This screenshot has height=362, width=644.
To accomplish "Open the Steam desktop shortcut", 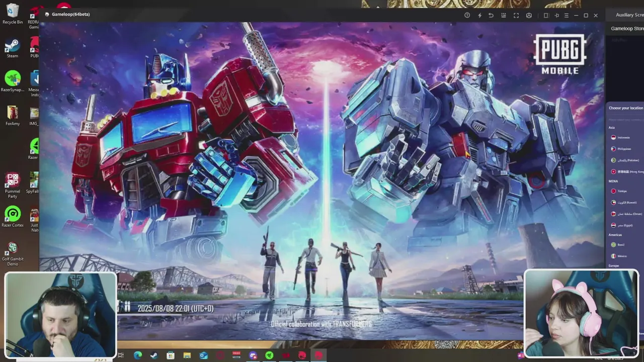I will coord(13,48).
